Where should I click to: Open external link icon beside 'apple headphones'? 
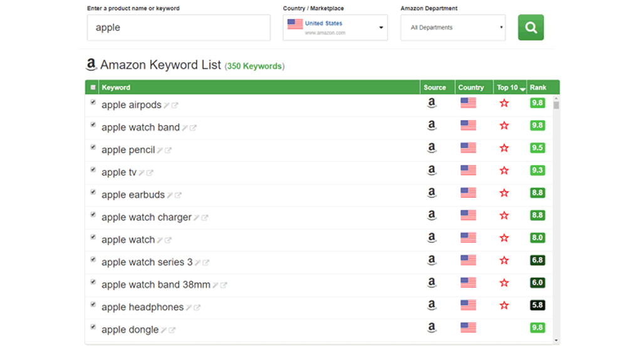(x=197, y=308)
